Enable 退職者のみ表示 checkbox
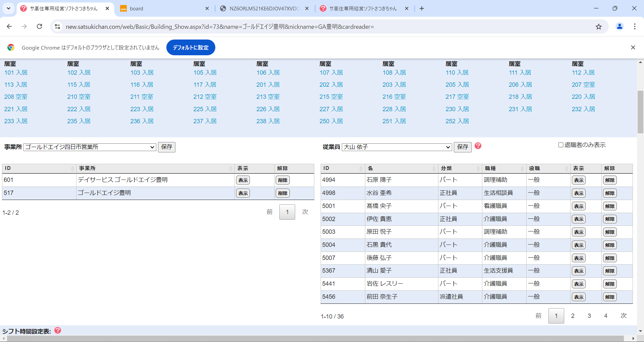The height and width of the screenshot is (342, 644). pyautogui.click(x=560, y=145)
